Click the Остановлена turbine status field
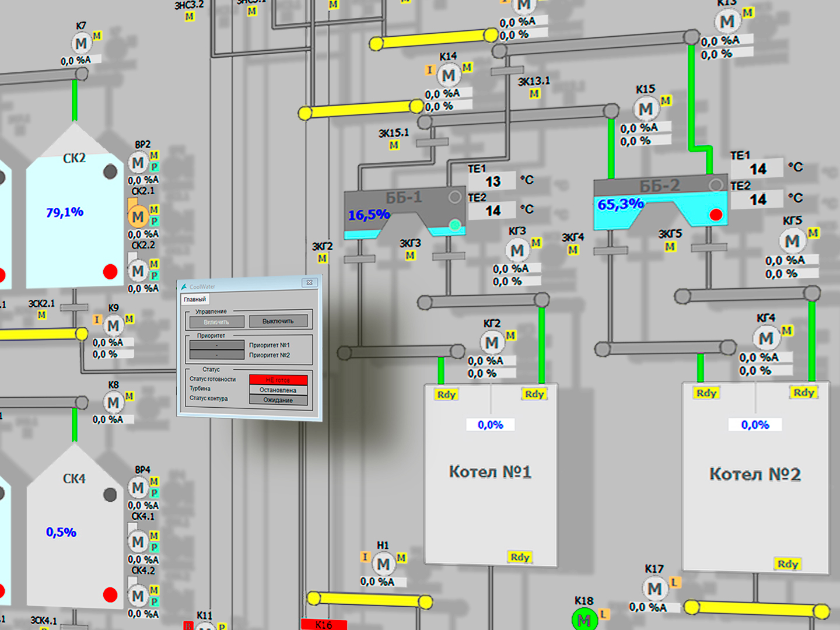Viewport: 840px width, 630px height. (x=278, y=390)
